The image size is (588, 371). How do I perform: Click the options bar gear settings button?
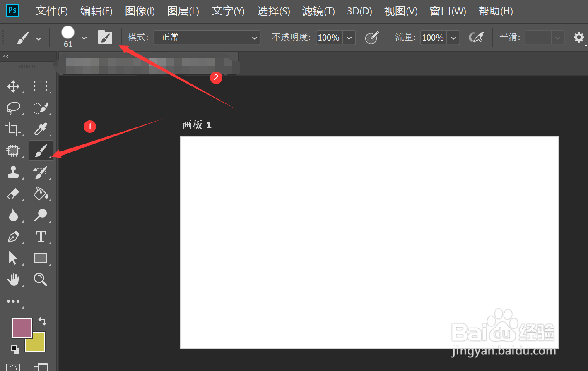coord(578,37)
